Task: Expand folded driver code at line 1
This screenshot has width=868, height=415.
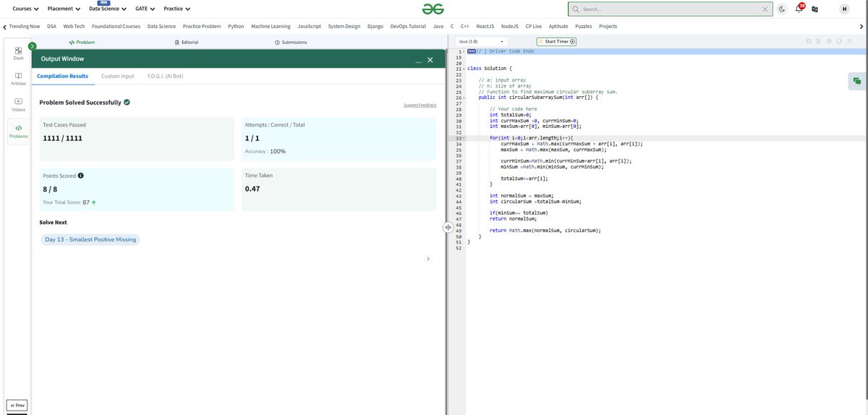Action: tap(472, 51)
